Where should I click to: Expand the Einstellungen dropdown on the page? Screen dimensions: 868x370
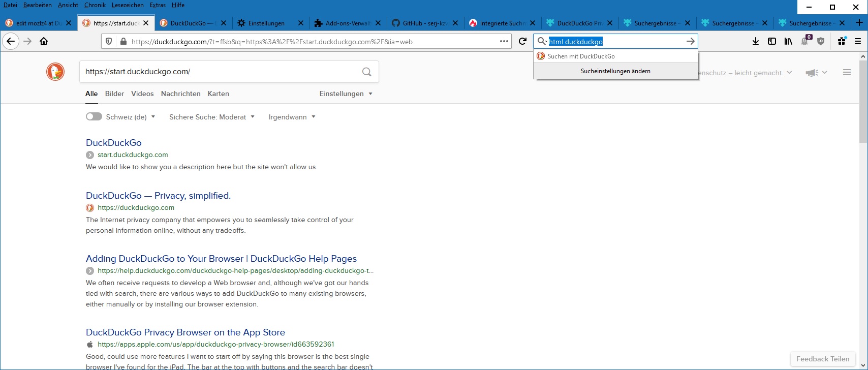coord(346,94)
